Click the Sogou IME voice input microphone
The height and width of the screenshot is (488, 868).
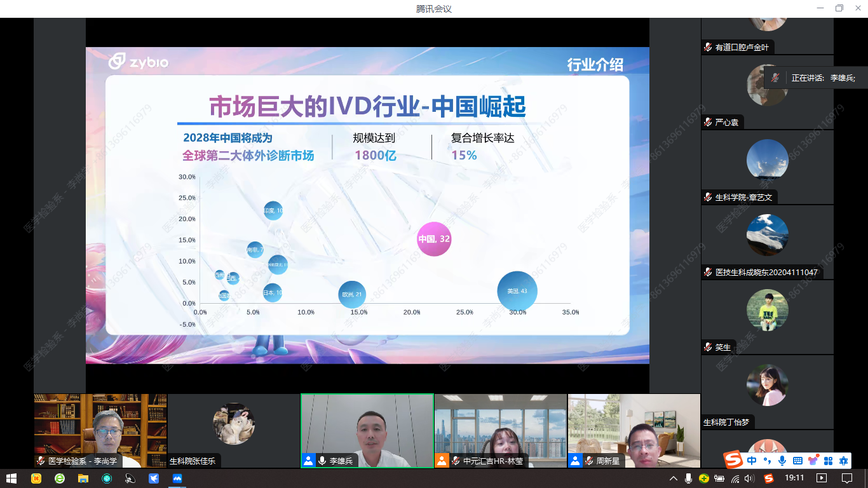point(782,461)
